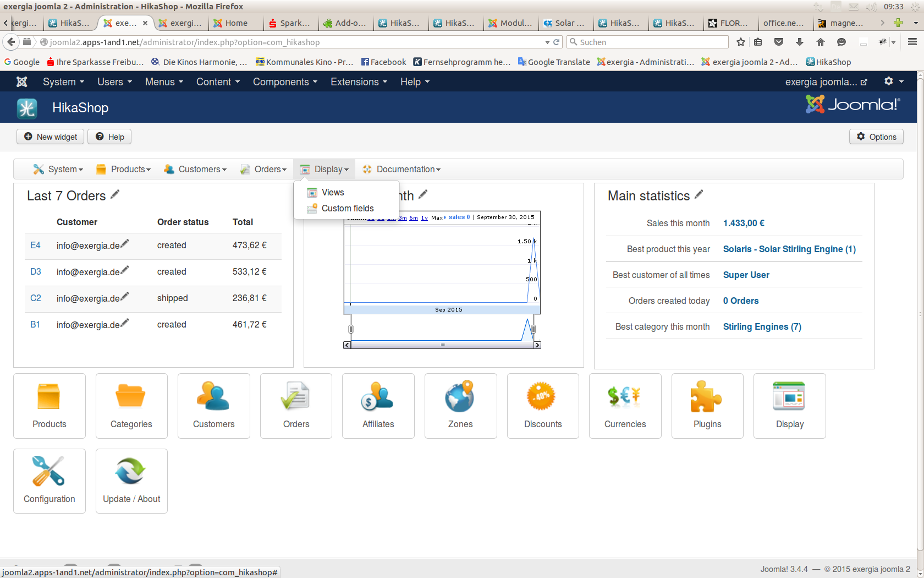Go to Firefox home page icon
This screenshot has height=578, width=924.
(821, 42)
